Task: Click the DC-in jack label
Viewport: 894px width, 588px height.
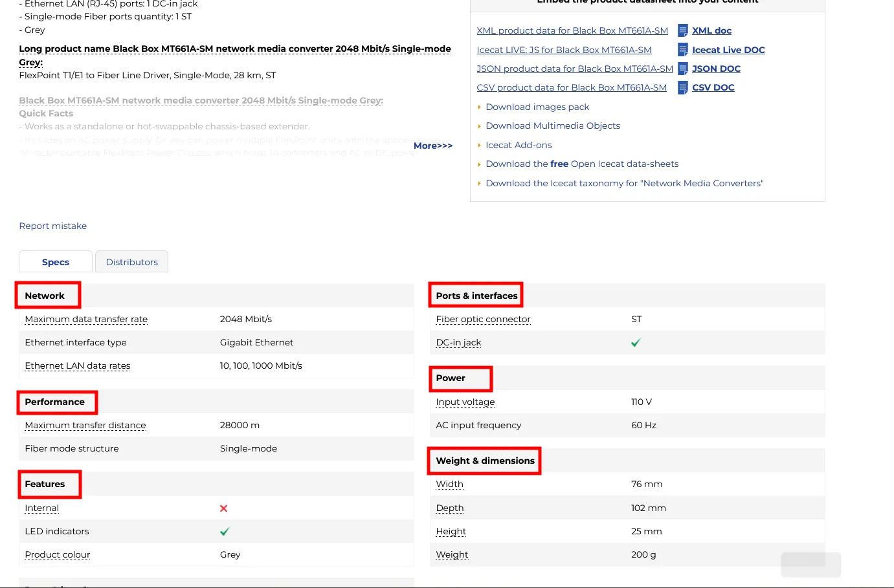Action: coord(458,342)
